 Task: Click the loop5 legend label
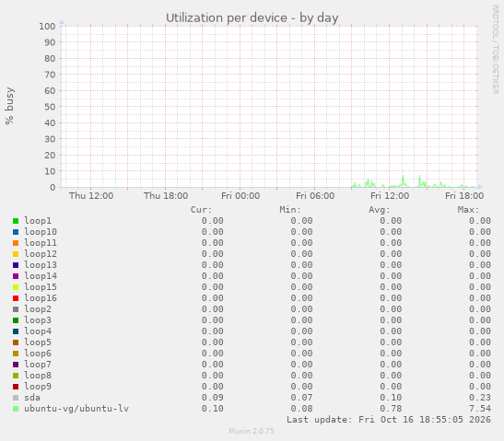pyautogui.click(x=38, y=342)
